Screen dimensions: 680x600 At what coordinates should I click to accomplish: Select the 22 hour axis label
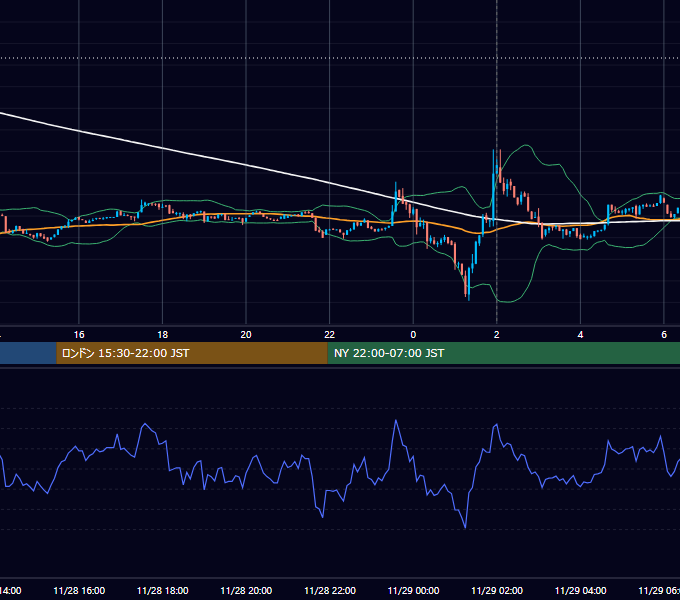[x=330, y=335]
